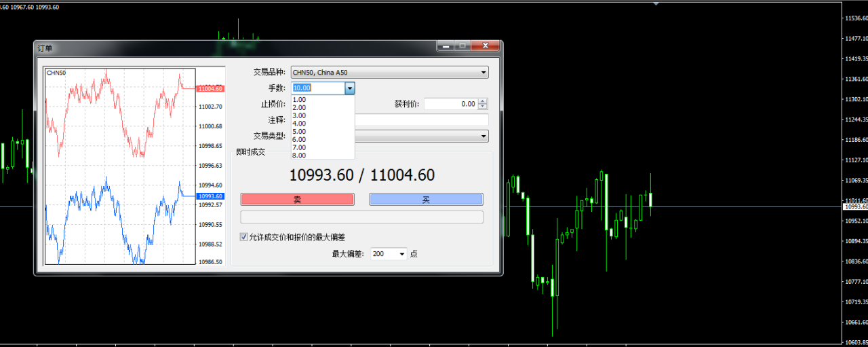The width and height of the screenshot is (868, 347).
Task: Click the CHN50 tick chart preview
Action: pos(120,166)
